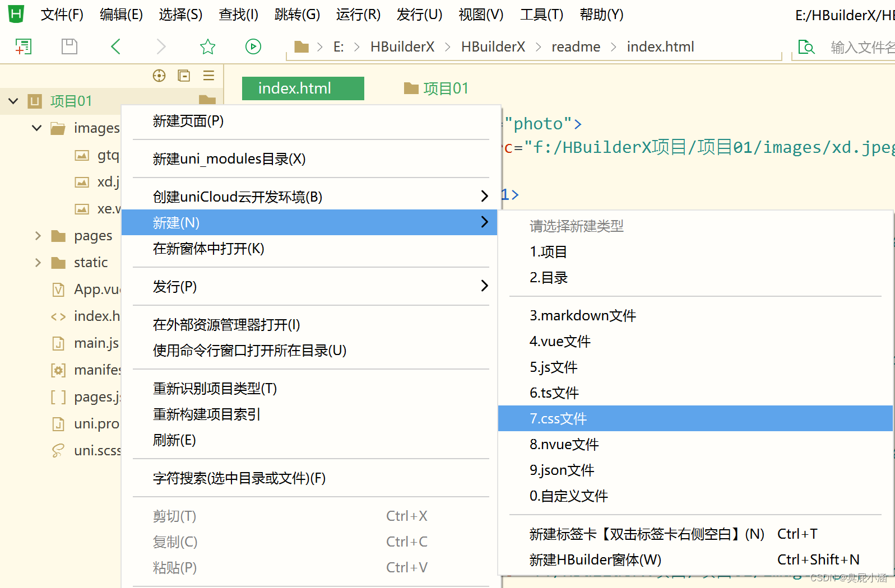Screen dimensions: 895x588
Task: Open the 工具(T) menu
Action: pyautogui.click(x=541, y=15)
